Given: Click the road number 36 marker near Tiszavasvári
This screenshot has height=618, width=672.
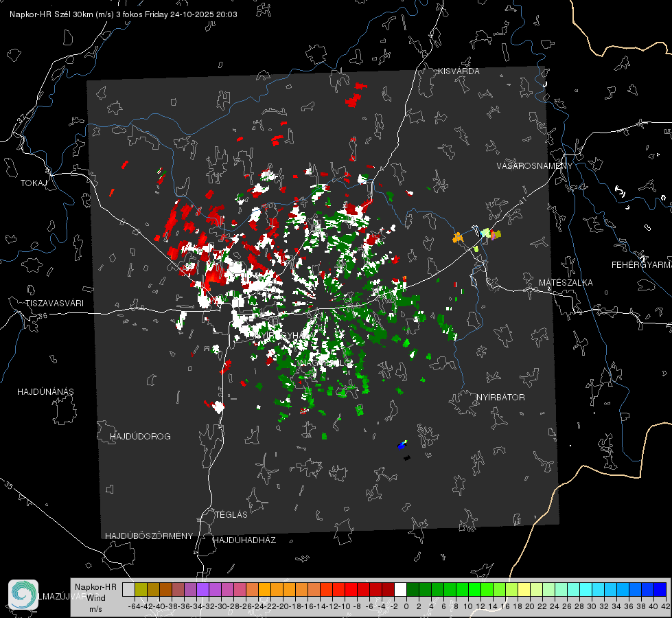Looking at the screenshot, I should point(43,316).
